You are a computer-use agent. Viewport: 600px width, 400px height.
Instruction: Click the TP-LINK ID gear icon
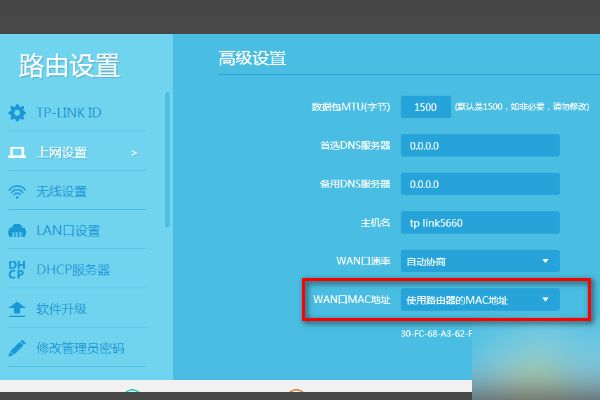tap(17, 113)
